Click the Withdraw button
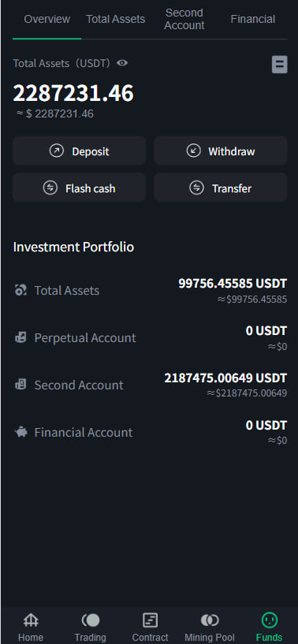This screenshot has height=644, width=298. coord(220,151)
